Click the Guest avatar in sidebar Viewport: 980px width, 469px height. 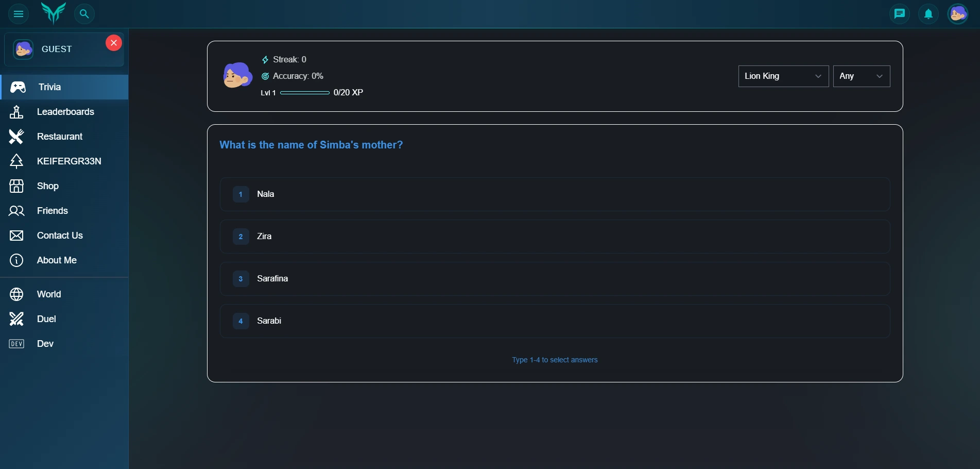tap(23, 49)
